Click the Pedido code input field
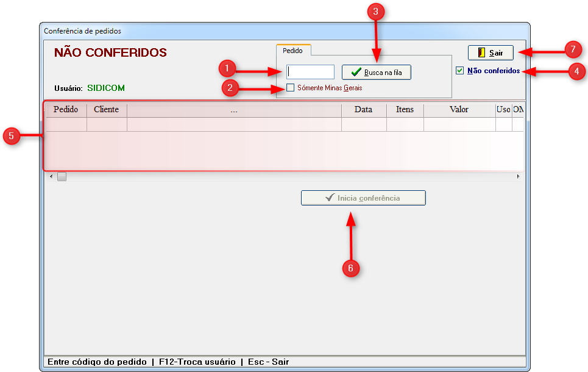588x372 pixels. (x=310, y=72)
